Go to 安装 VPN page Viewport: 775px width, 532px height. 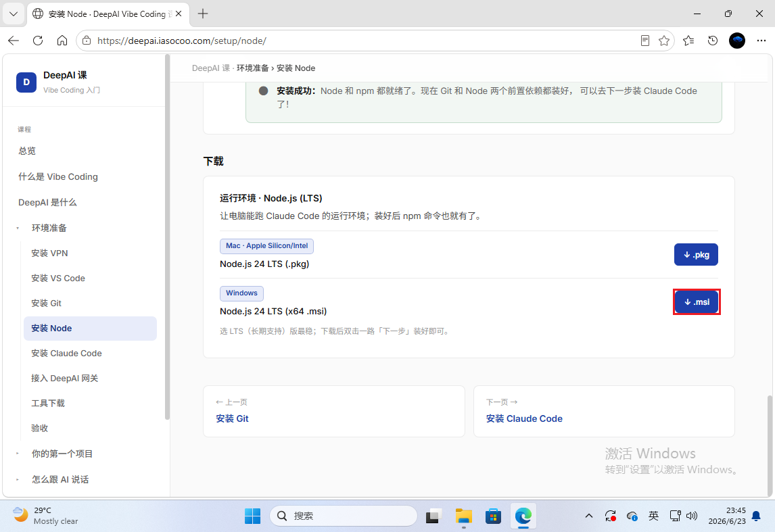coord(49,253)
